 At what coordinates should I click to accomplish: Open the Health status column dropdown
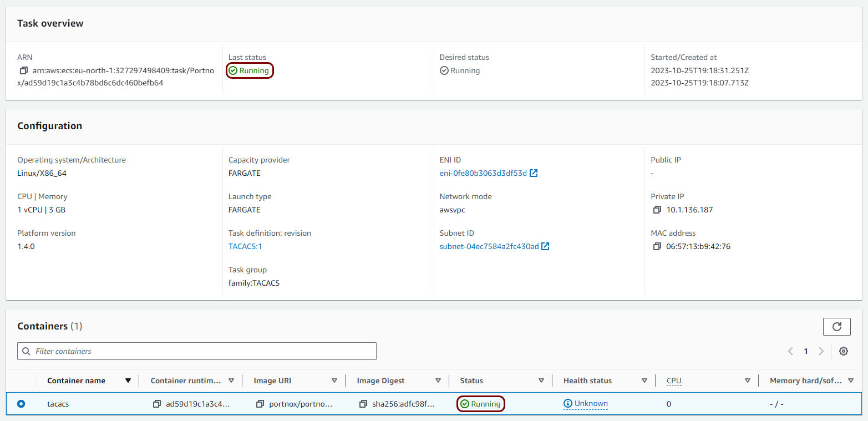[644, 381]
